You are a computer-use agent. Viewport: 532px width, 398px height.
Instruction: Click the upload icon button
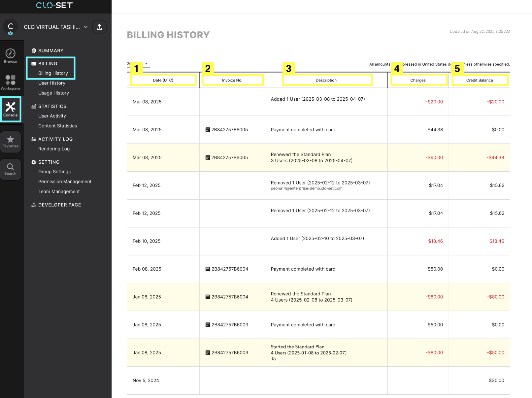pyautogui.click(x=99, y=27)
